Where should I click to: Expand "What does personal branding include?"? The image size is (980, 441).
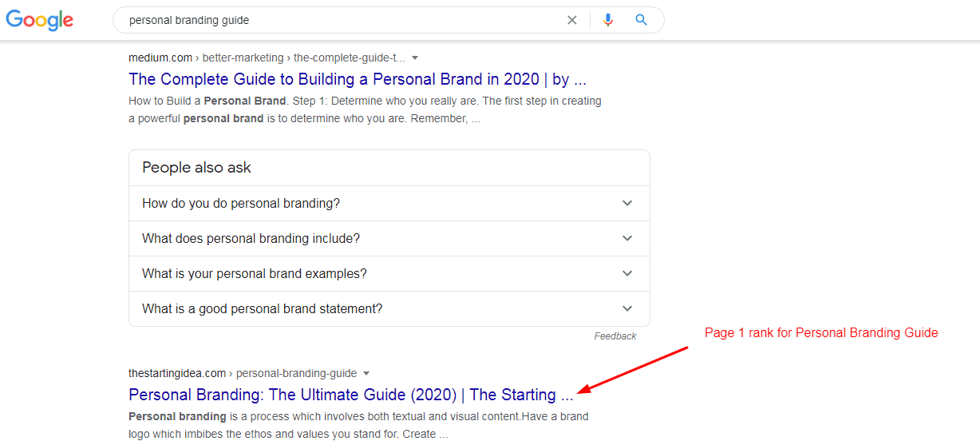point(251,239)
